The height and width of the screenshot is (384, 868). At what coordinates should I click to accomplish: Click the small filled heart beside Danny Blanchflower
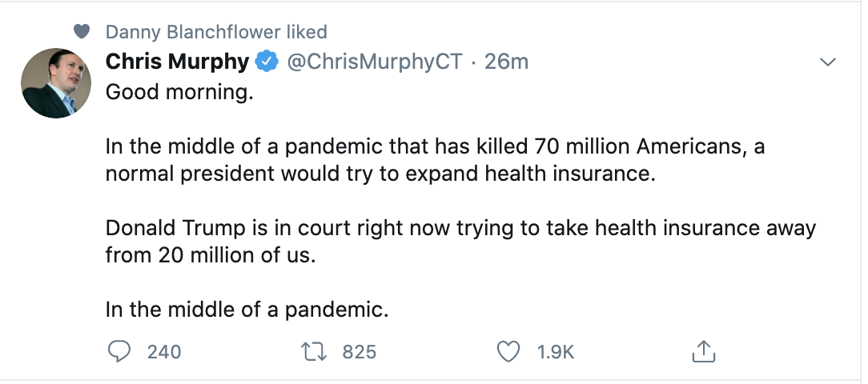(x=80, y=32)
